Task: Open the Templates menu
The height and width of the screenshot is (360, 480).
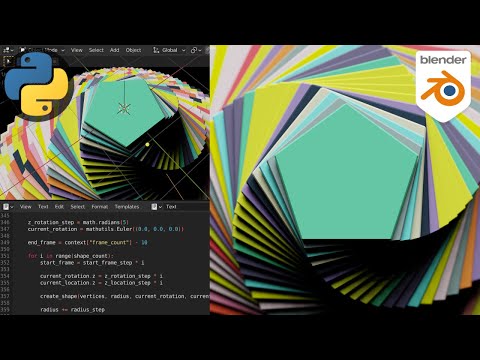Action: (127, 207)
